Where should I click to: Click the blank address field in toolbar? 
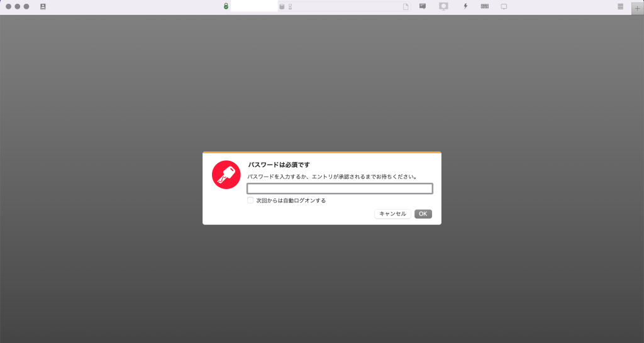[x=254, y=6]
